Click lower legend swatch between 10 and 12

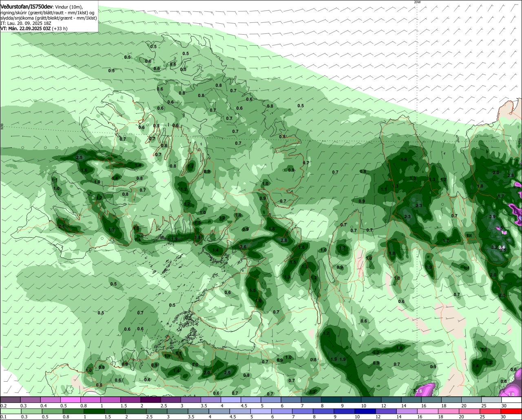[365, 411]
